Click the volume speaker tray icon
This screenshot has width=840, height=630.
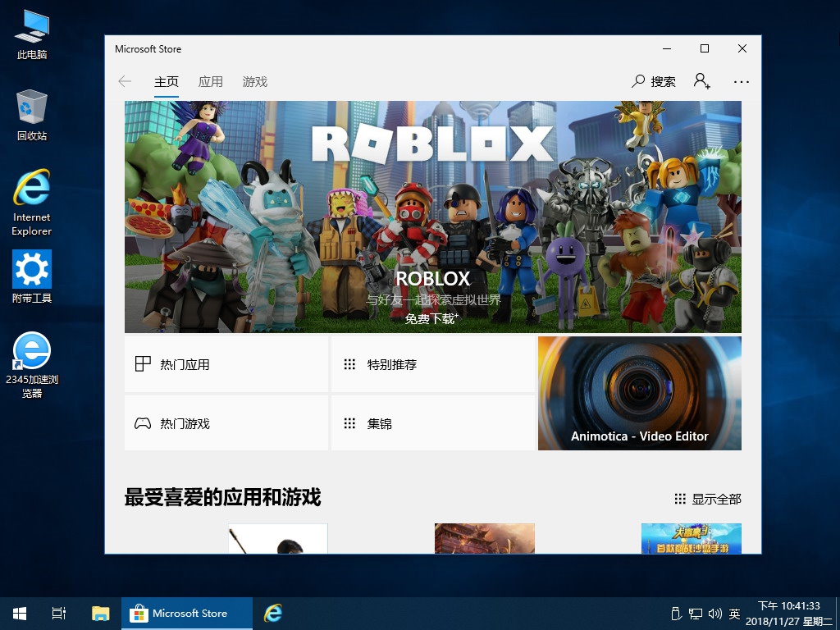(x=715, y=614)
